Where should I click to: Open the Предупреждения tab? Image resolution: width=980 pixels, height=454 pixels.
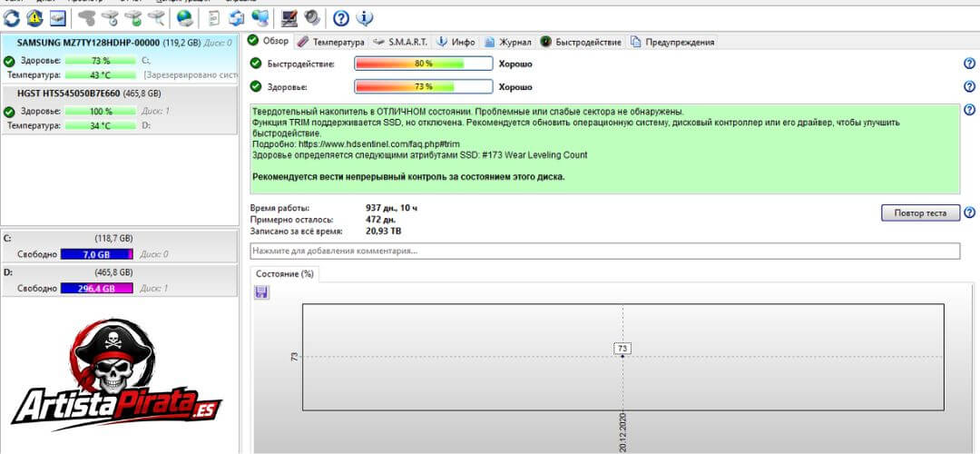pyautogui.click(x=672, y=42)
